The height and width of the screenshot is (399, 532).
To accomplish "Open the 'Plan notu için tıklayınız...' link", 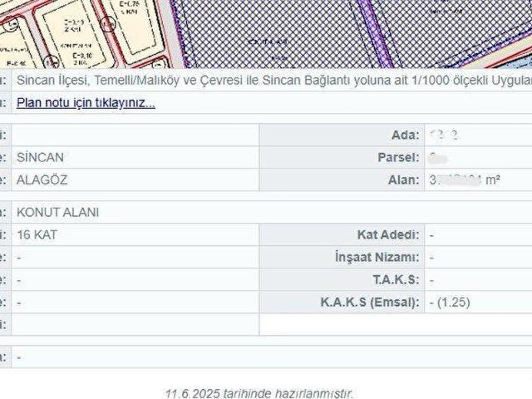I will click(x=86, y=102).
